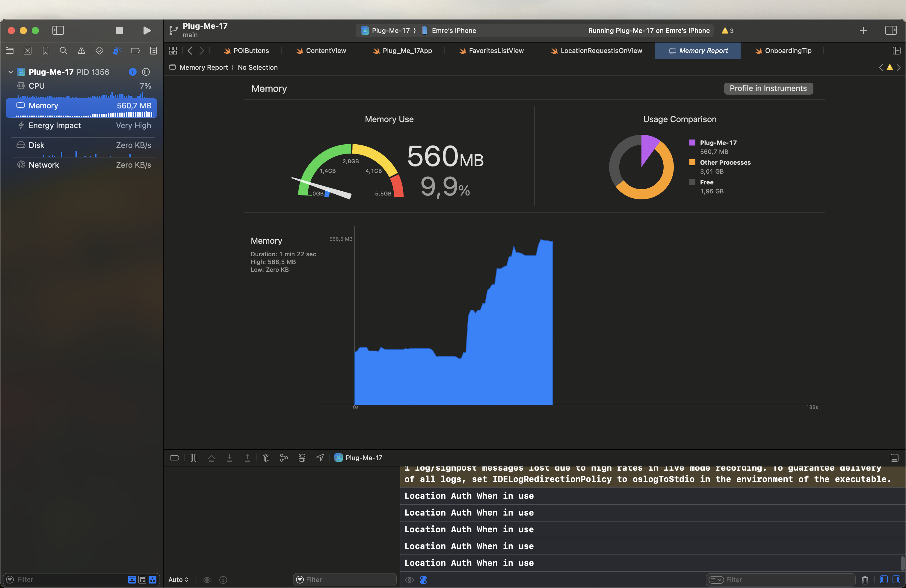Open the Auto variables scope popup

(x=178, y=579)
